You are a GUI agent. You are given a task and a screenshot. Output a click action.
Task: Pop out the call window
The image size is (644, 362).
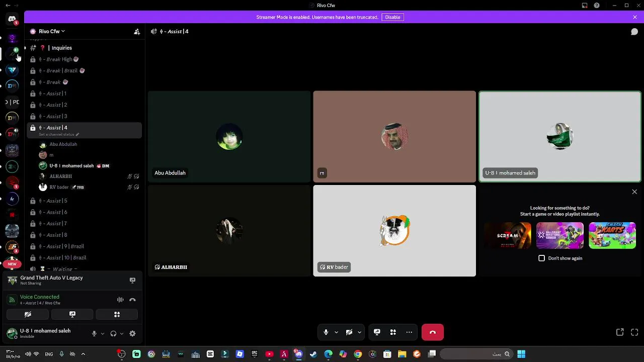tap(620, 332)
